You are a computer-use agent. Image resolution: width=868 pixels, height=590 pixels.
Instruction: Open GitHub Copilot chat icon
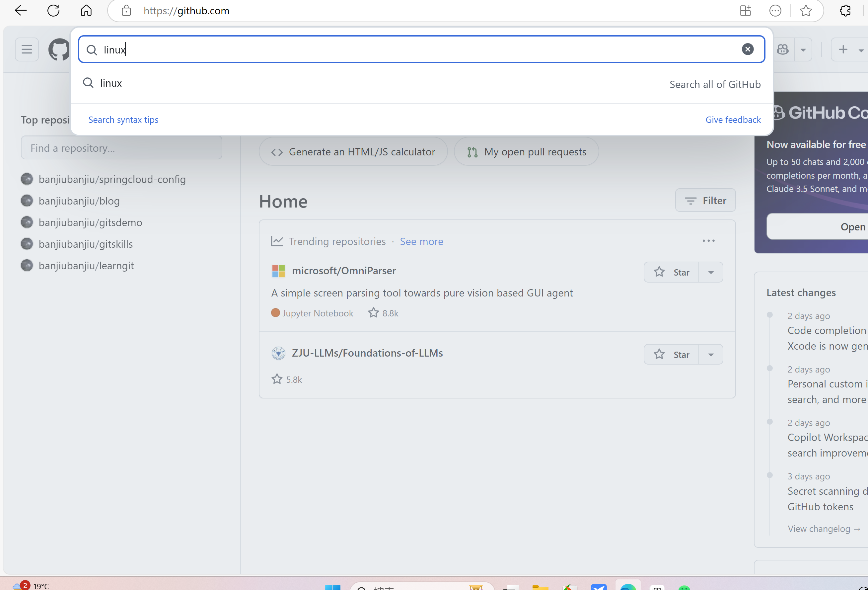pyautogui.click(x=783, y=49)
